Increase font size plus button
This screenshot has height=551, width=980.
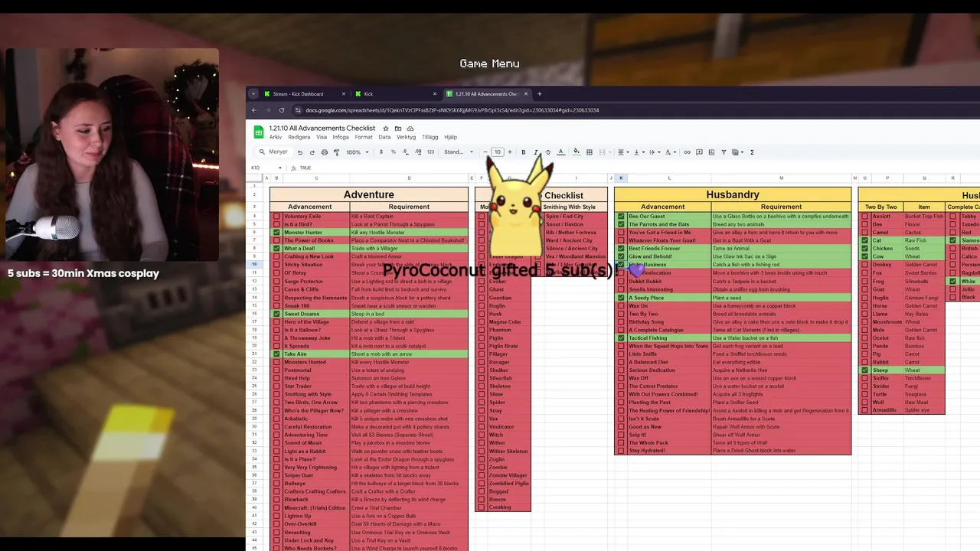[x=510, y=152]
